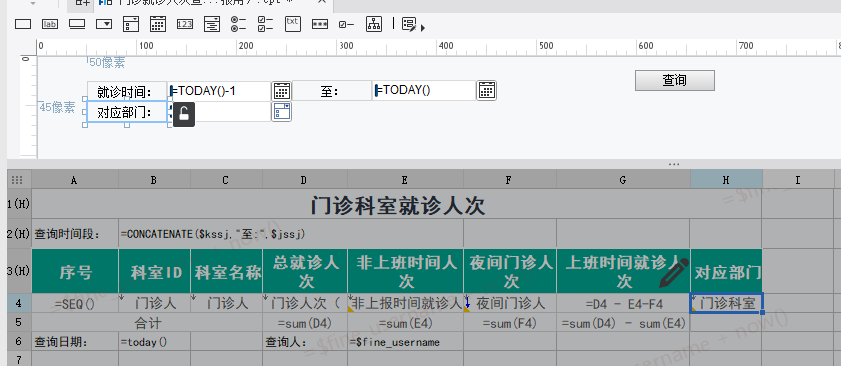This screenshot has width=841, height=366.
Task: Click cell 非上报时间就诊人 in row 4
Action: coord(405,304)
